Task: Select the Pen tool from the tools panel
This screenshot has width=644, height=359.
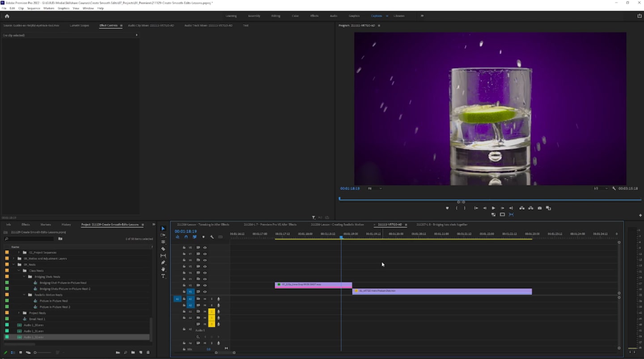Action: coord(163,262)
